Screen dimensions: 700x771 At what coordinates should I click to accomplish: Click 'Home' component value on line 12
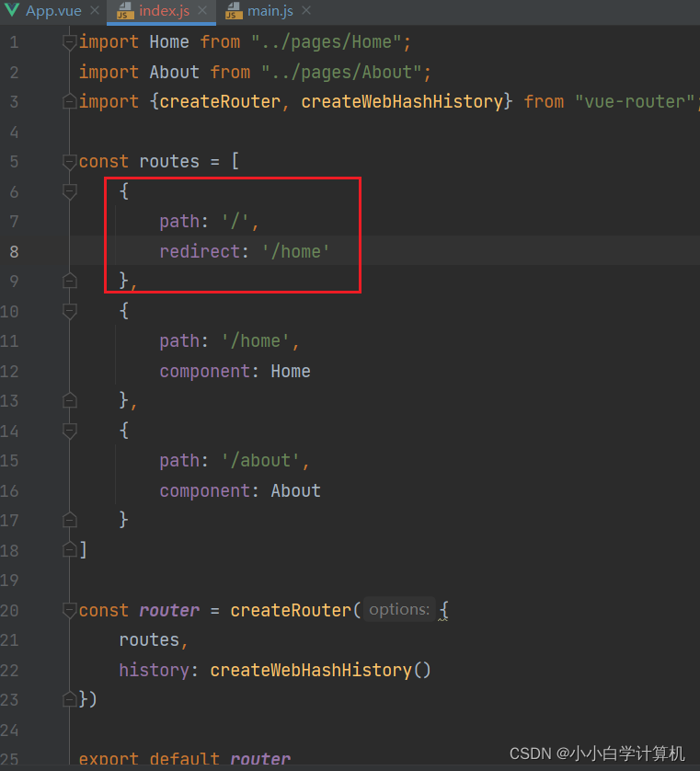(291, 372)
